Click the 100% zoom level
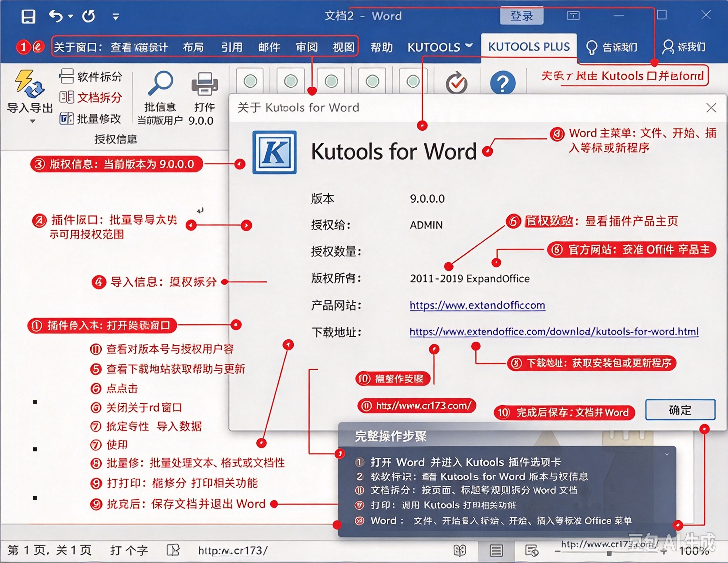 (x=694, y=551)
